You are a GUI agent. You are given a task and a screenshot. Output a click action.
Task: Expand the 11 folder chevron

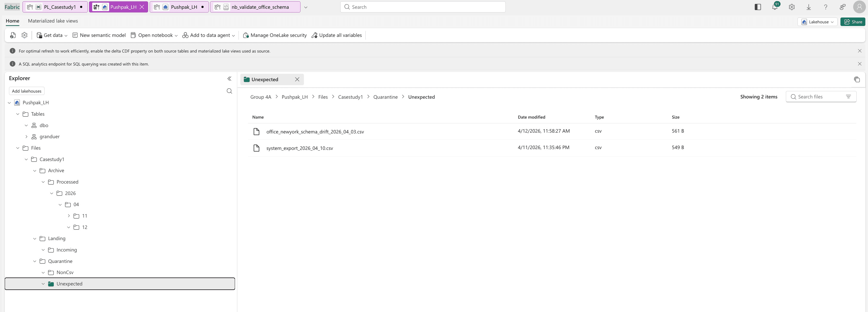click(69, 216)
